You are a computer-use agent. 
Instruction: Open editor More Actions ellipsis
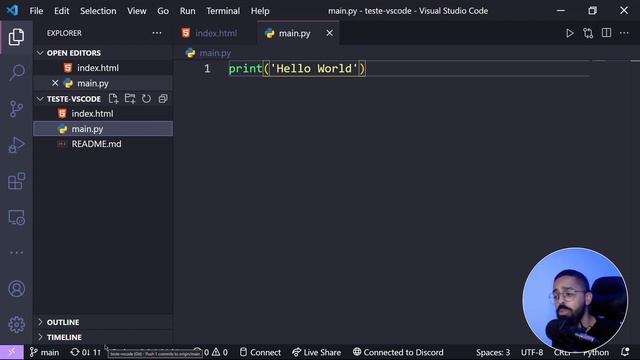(624, 33)
